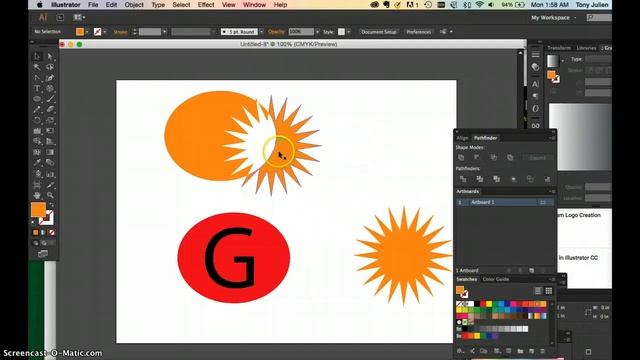The height and width of the screenshot is (360, 640).
Task: Select the Type tool
Action: 37,88
